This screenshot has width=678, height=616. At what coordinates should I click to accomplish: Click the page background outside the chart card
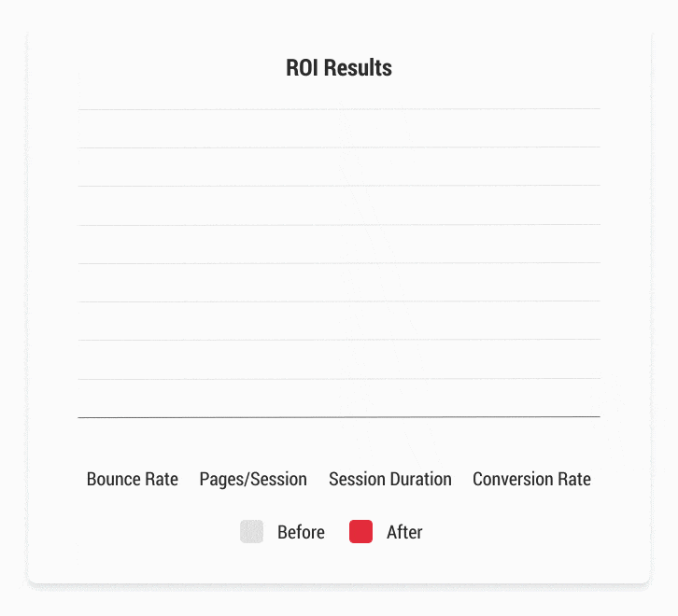click(339, 603)
